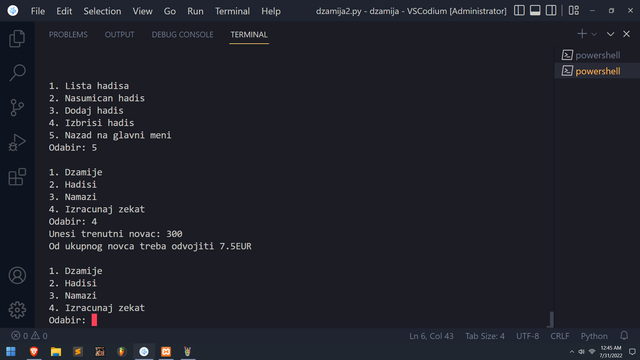Open notifications bell in status bar
Viewport: 640px width, 360px height.
click(624, 336)
